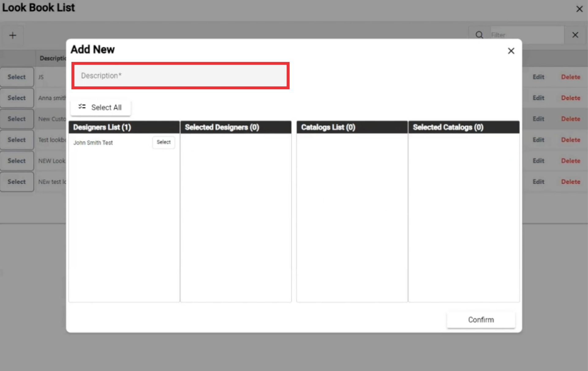
Task: Select the New Custo look book row
Action: point(17,119)
